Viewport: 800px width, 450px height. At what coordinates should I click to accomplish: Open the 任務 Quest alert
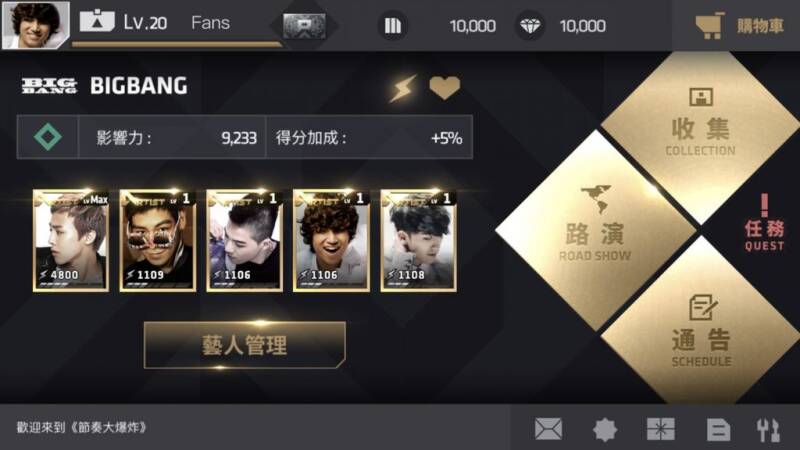(x=764, y=223)
